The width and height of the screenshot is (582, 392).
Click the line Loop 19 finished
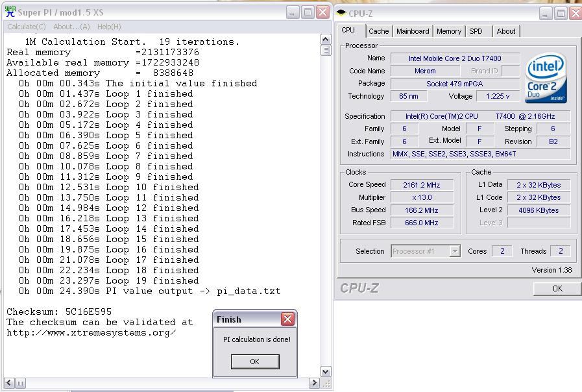click(x=109, y=280)
